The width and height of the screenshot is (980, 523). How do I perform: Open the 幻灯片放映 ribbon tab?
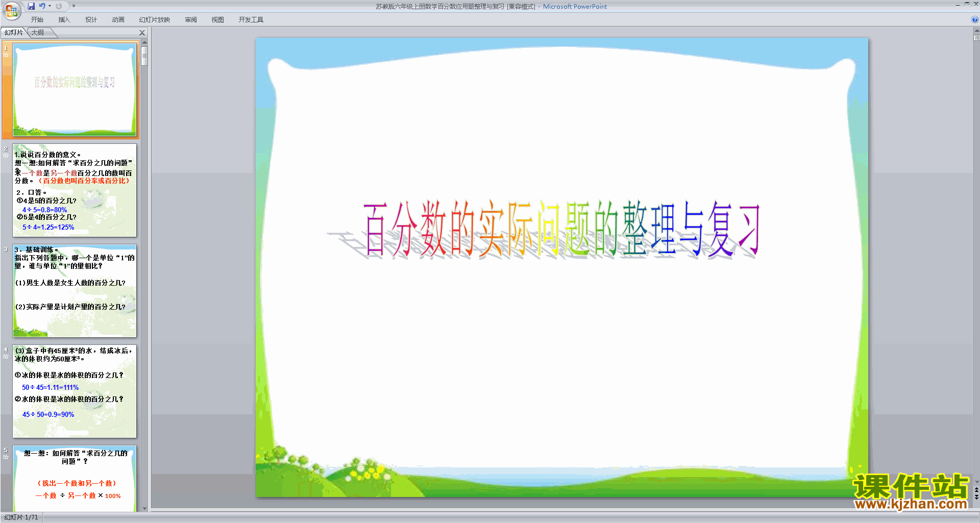pyautogui.click(x=155, y=20)
